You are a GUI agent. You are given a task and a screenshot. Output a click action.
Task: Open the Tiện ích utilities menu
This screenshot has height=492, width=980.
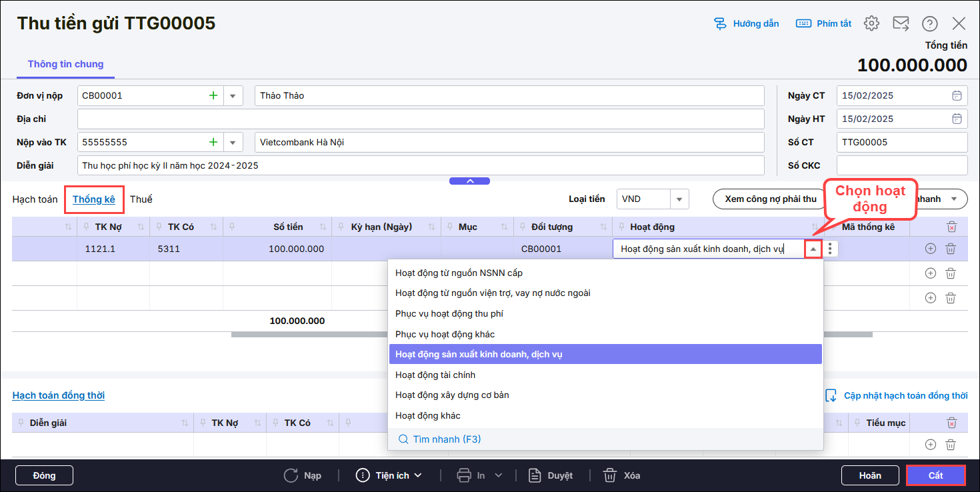pos(389,475)
